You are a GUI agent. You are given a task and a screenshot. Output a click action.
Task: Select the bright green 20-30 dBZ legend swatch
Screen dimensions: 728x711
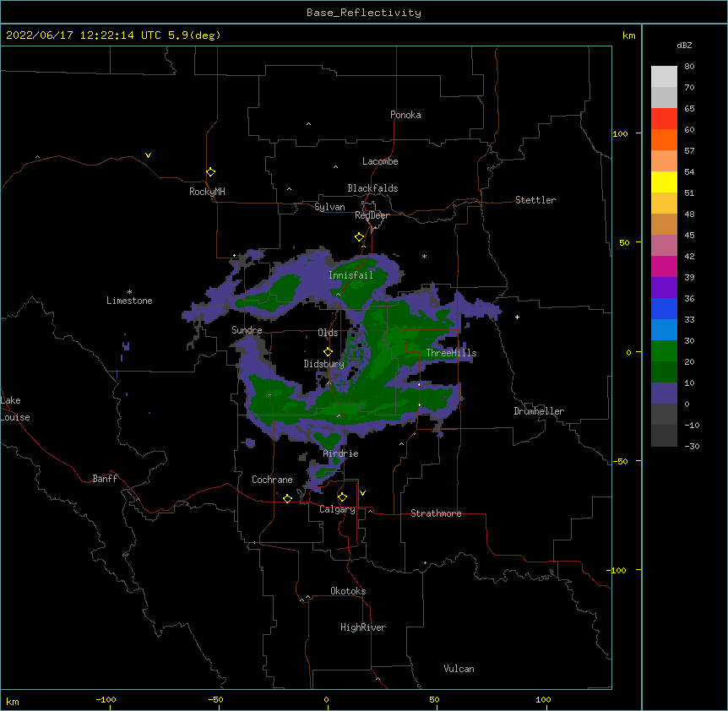click(664, 351)
